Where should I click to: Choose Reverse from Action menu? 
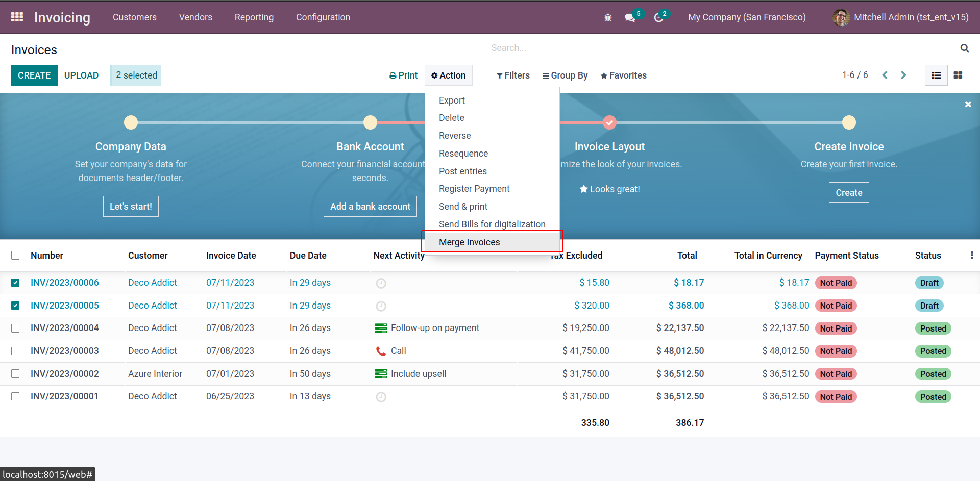pos(492,136)
